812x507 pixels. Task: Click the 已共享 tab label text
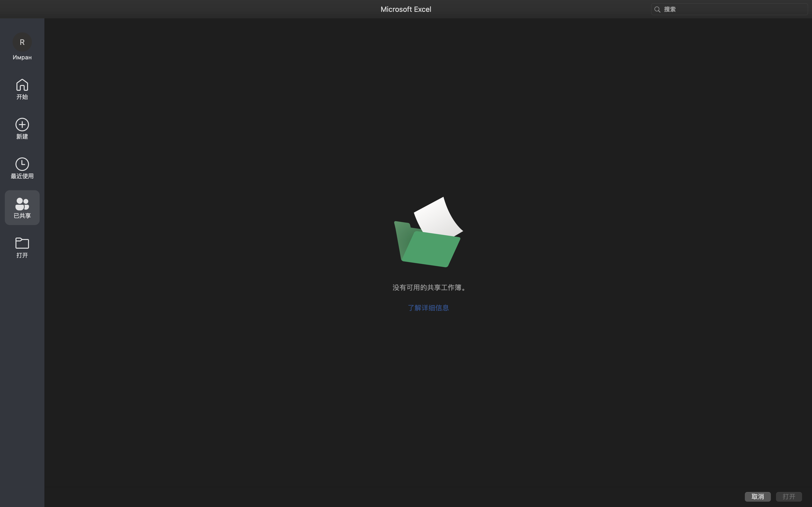click(x=22, y=216)
